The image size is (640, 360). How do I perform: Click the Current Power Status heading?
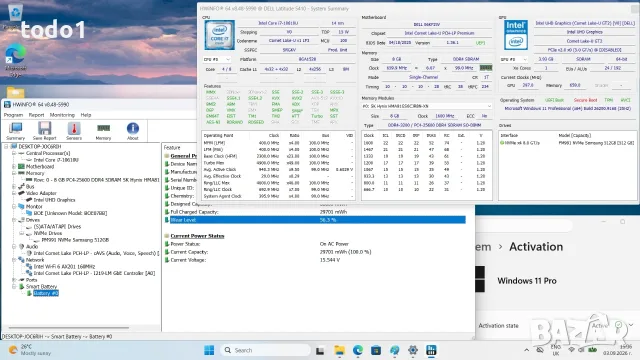[x=197, y=236]
